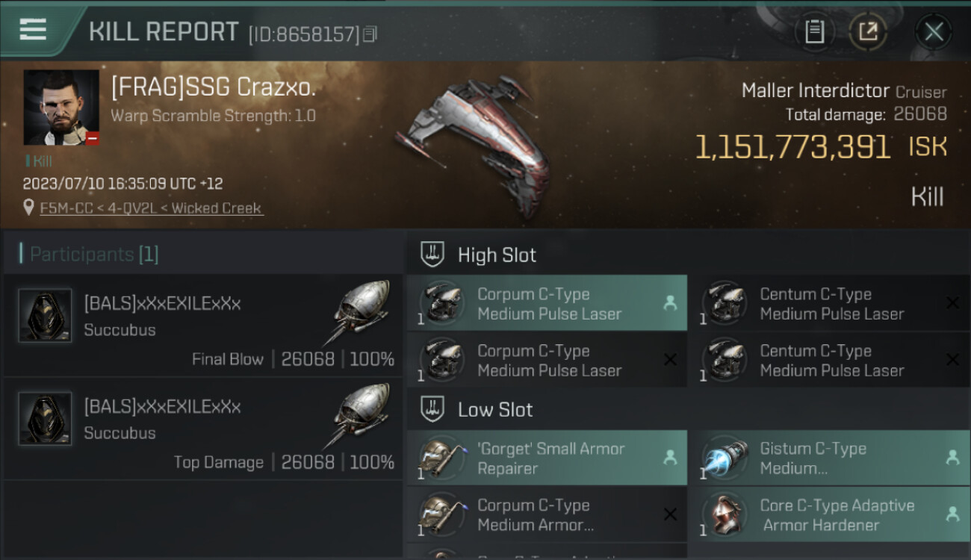The height and width of the screenshot is (560, 971).
Task: Open SSG Crazxo's pilot portrait
Action: [x=61, y=108]
